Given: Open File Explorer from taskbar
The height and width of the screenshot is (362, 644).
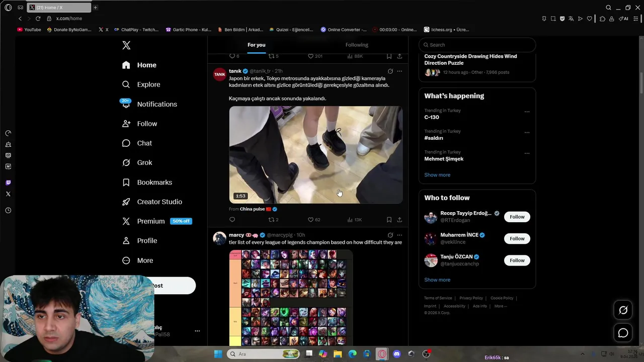Looking at the screenshot, I should (x=338, y=354).
